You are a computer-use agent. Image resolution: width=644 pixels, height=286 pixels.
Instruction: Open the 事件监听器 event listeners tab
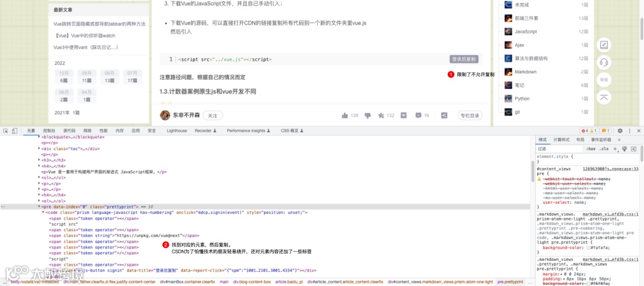tap(602, 140)
